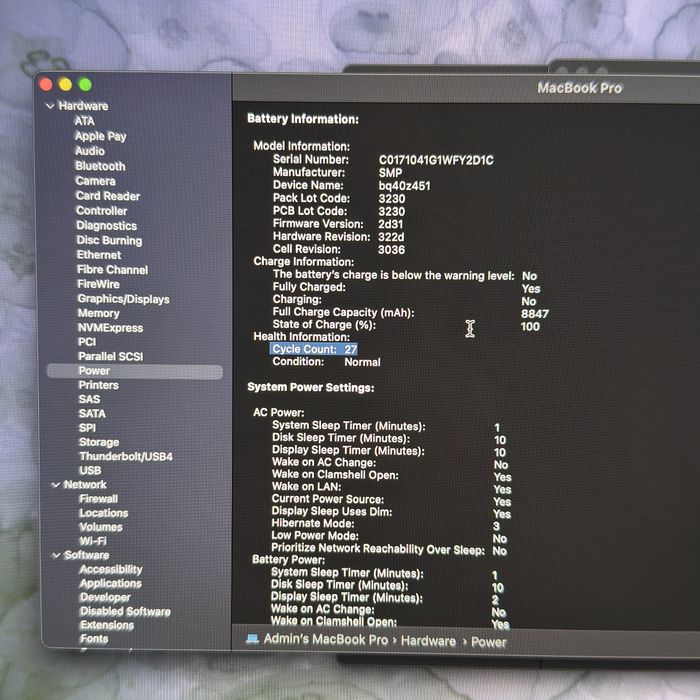Click Software label in sidebar tree
This screenshot has width=700, height=700.
click(87, 555)
